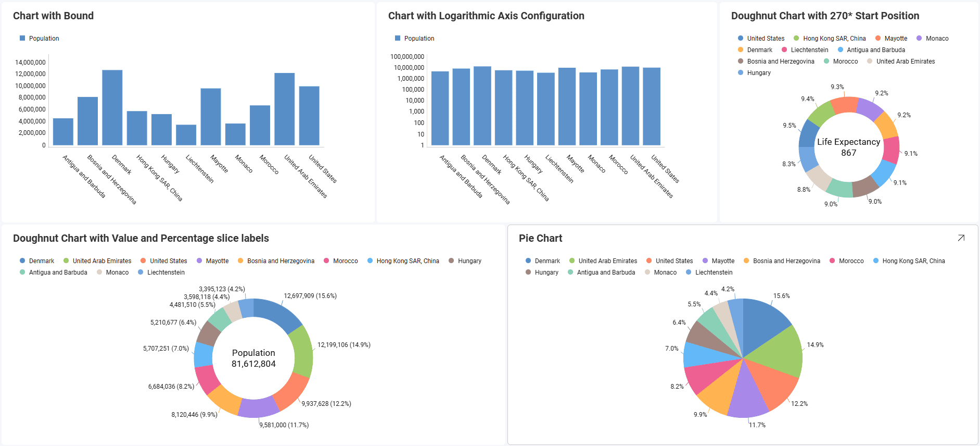Click the Population 81,612,804 center label
The height and width of the screenshot is (446, 980).
253,358
